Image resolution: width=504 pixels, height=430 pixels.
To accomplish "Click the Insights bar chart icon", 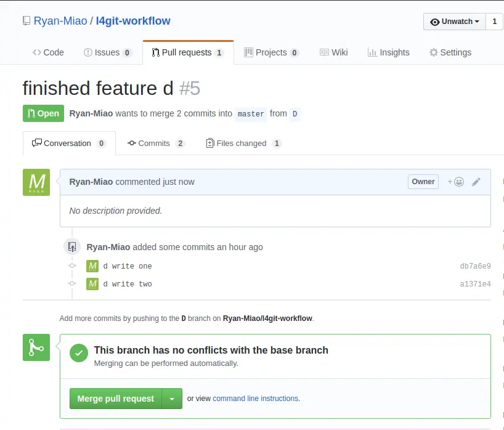I will pos(372,52).
